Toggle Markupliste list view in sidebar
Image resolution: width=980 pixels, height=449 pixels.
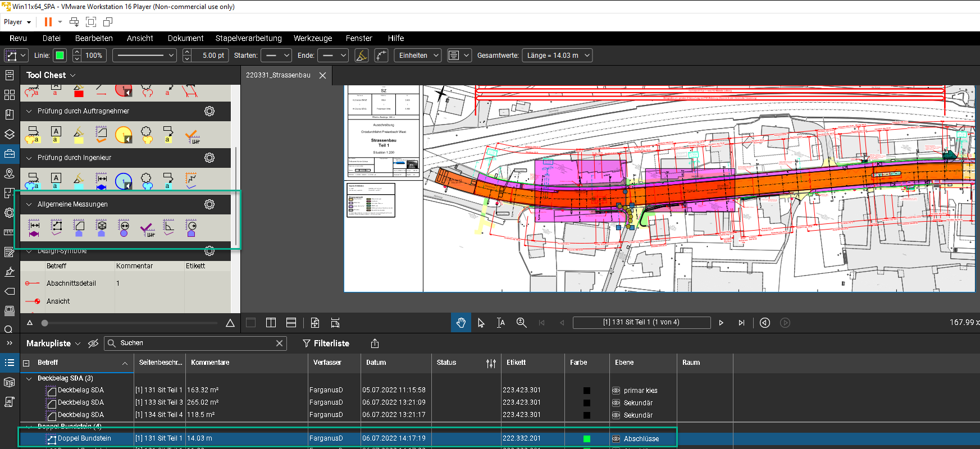coord(10,363)
